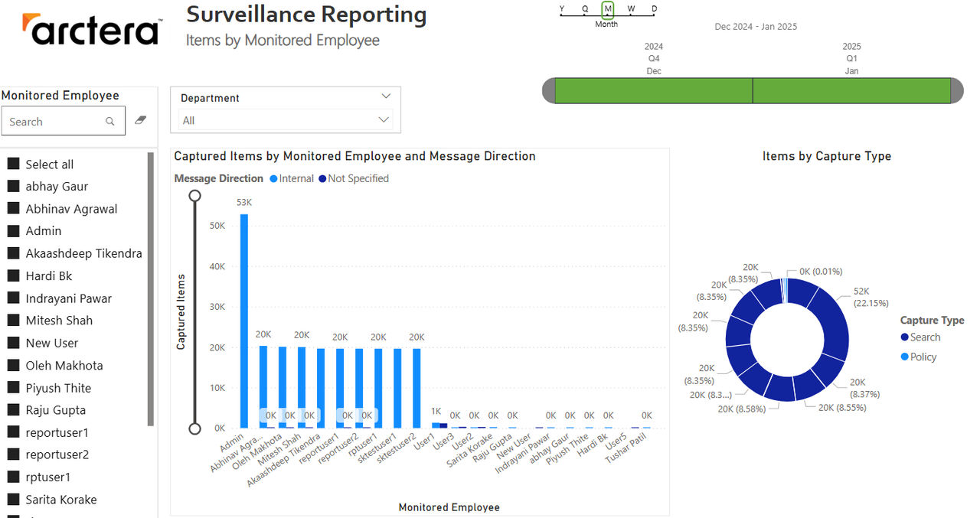Collapse the Department slicer header chevron
This screenshot has width=980, height=518.
click(385, 96)
